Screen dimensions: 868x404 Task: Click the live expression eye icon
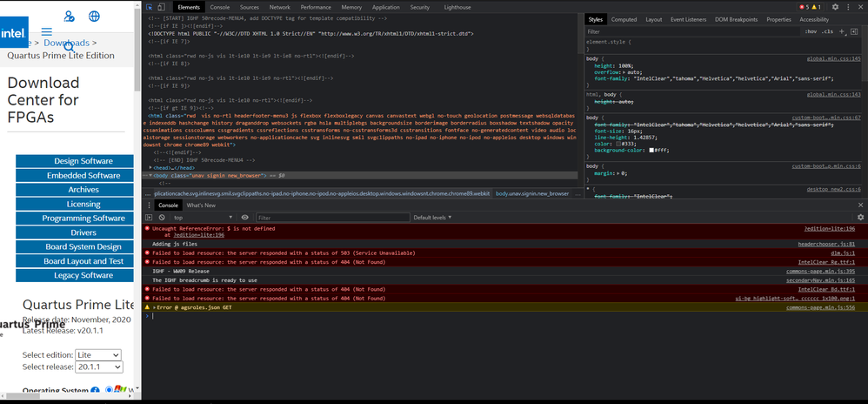pos(245,218)
